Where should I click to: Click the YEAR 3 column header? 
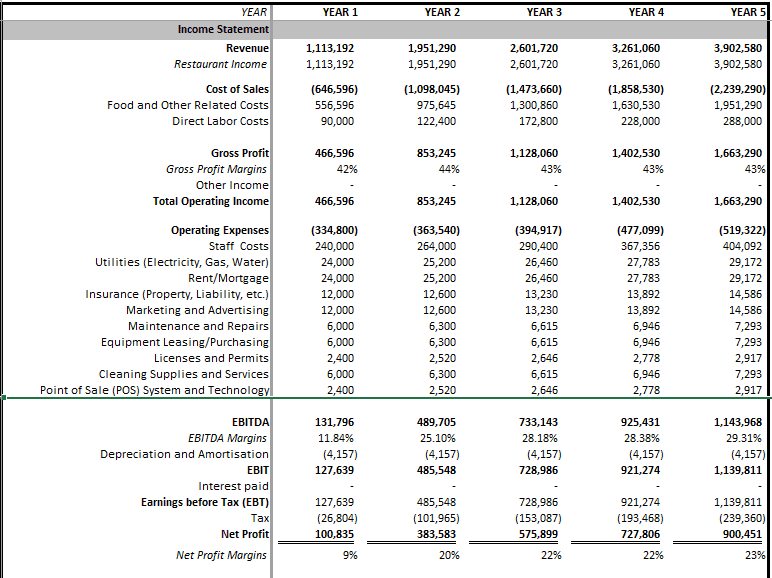(543, 12)
